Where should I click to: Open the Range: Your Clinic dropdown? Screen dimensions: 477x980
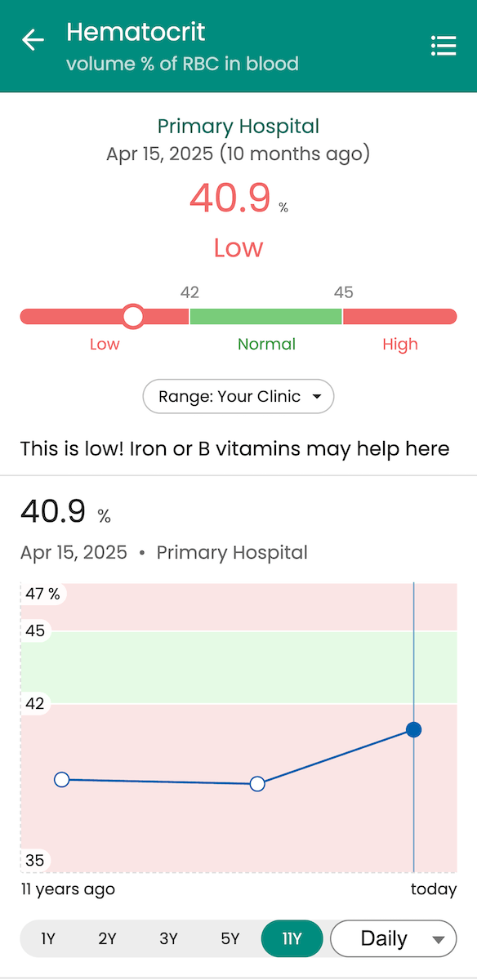(238, 396)
